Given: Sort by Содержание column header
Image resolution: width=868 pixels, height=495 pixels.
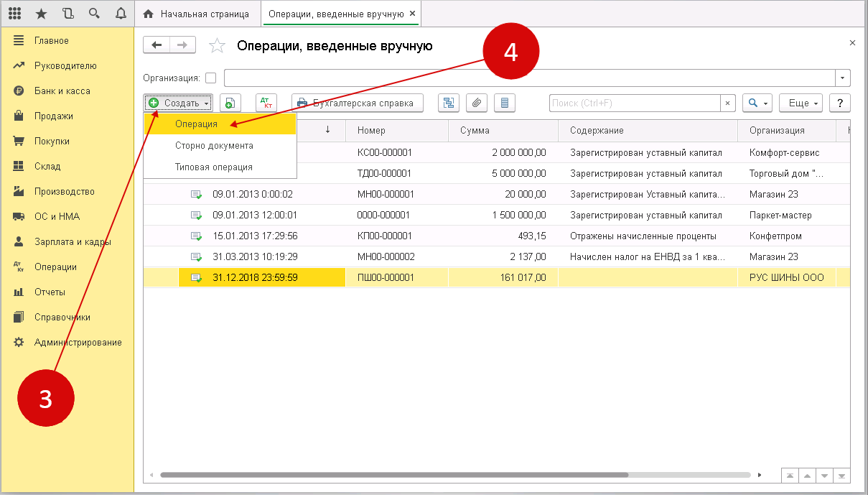Looking at the screenshot, I should point(648,130).
